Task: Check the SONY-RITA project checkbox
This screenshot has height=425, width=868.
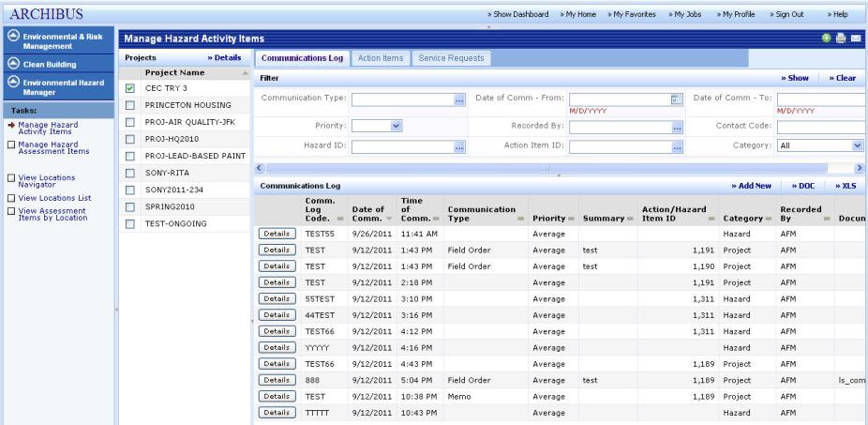Action: [130, 174]
